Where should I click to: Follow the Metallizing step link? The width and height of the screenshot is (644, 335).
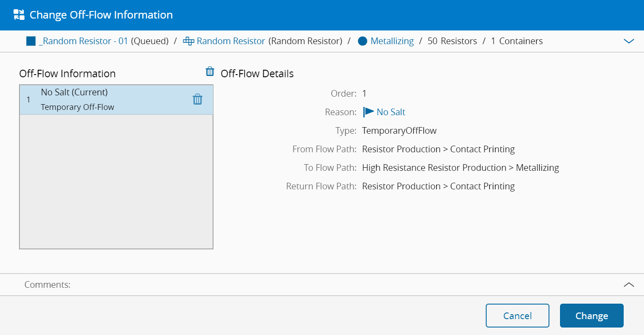392,41
